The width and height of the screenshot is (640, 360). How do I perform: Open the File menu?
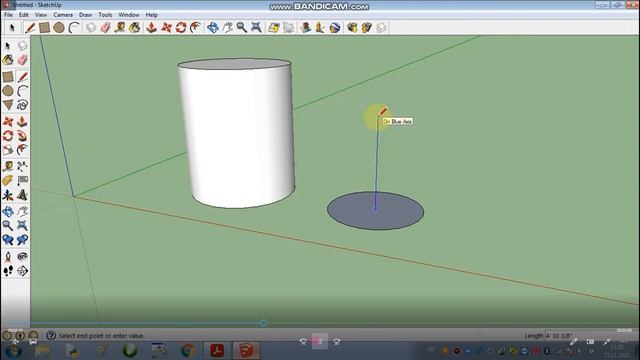pos(8,15)
